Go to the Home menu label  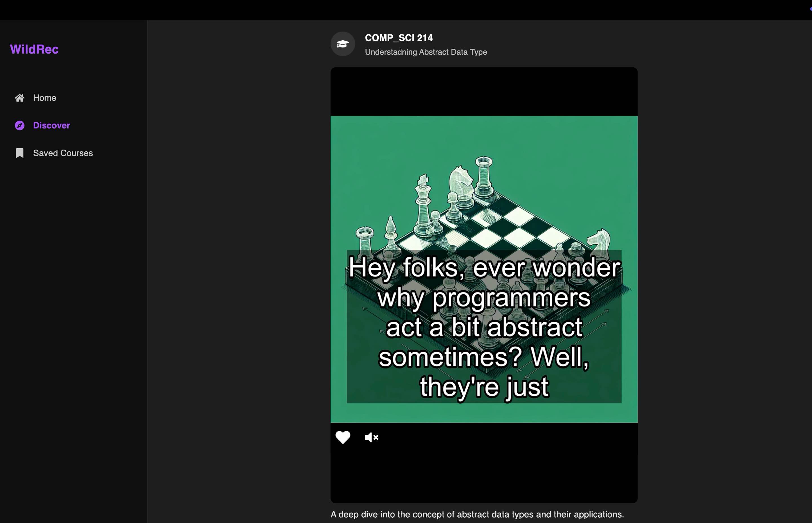click(x=45, y=98)
